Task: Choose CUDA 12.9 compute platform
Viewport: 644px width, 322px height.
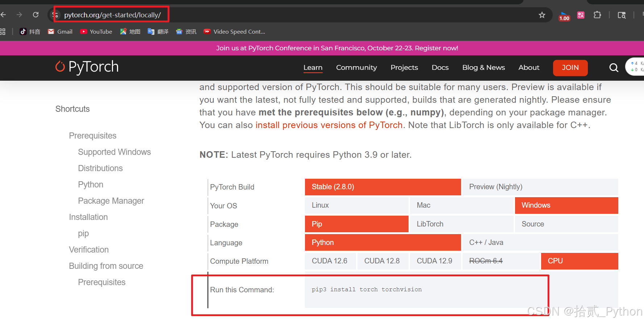Action: pyautogui.click(x=435, y=261)
